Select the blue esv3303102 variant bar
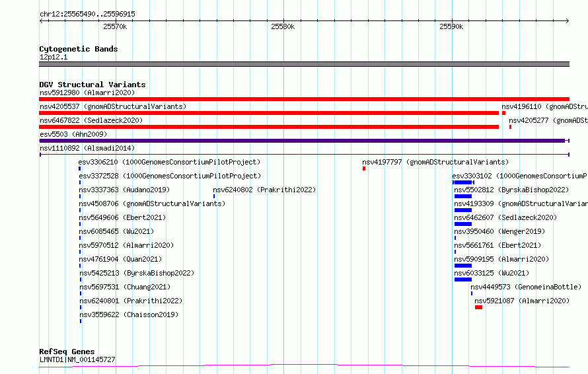Screen dimensions: 588x374 pyautogui.click(x=464, y=182)
